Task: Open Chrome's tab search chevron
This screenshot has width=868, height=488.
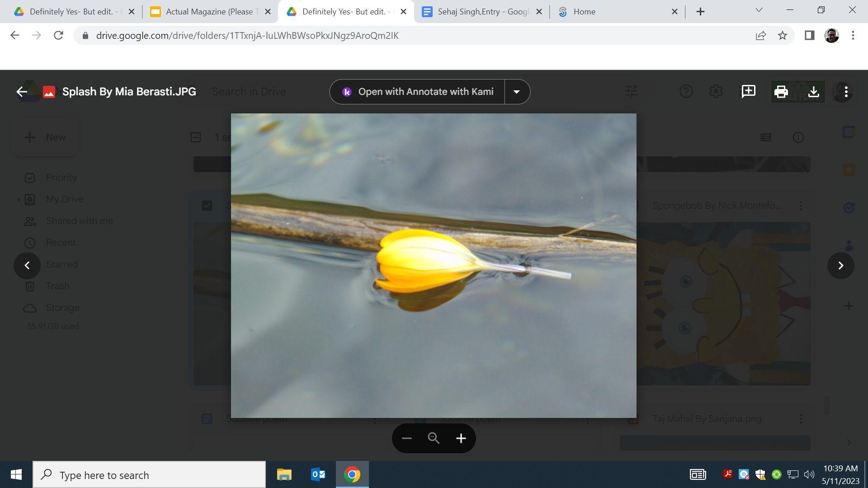Action: (759, 10)
